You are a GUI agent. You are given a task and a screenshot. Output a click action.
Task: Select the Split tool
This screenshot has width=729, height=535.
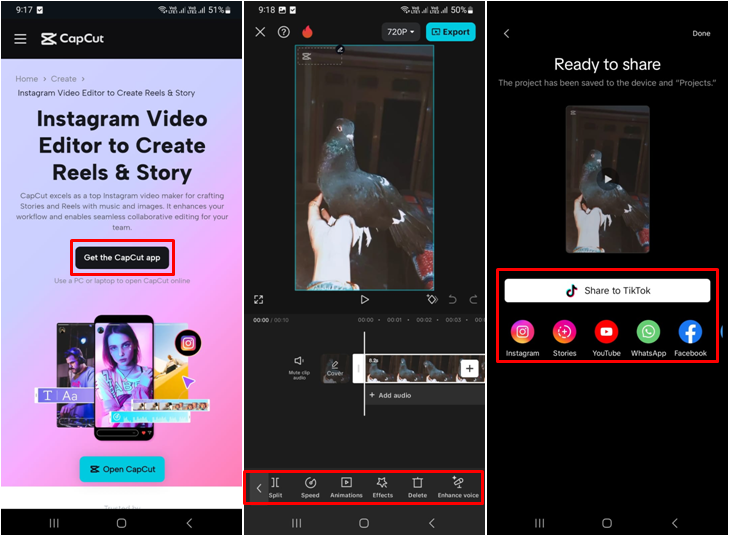tap(275, 487)
